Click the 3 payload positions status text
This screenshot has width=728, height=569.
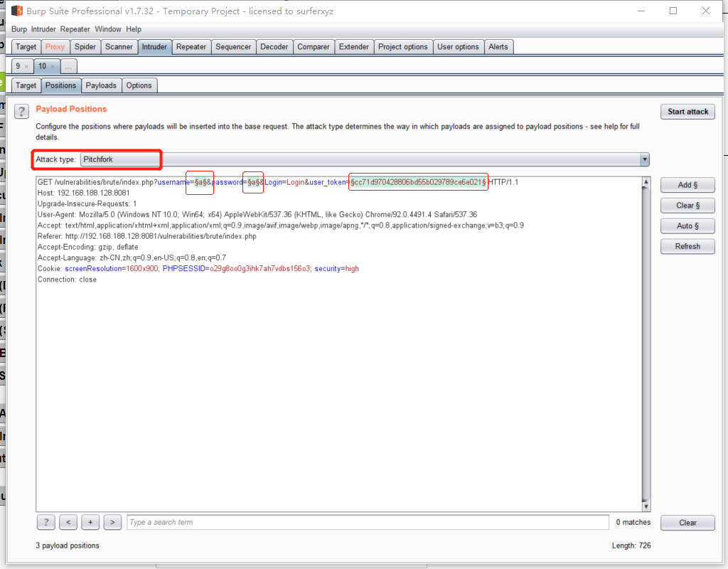[68, 546]
